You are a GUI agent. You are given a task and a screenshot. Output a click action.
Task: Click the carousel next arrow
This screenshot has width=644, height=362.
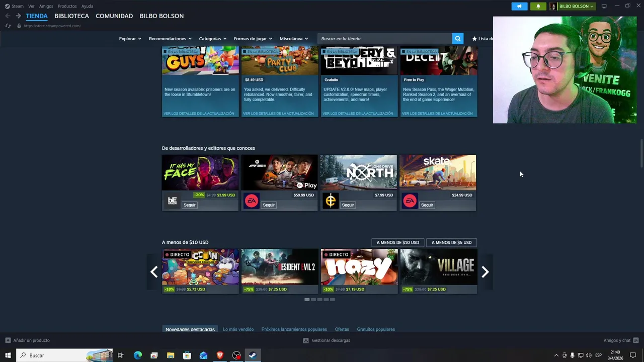click(x=485, y=272)
